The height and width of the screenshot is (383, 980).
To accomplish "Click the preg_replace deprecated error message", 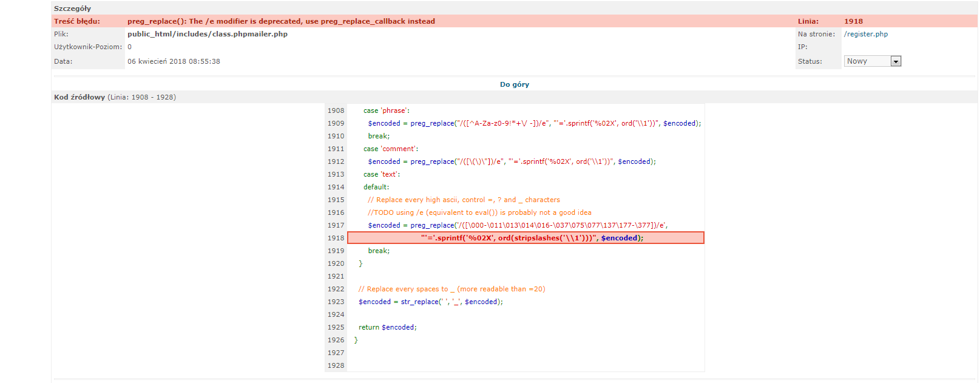I will click(x=281, y=21).
